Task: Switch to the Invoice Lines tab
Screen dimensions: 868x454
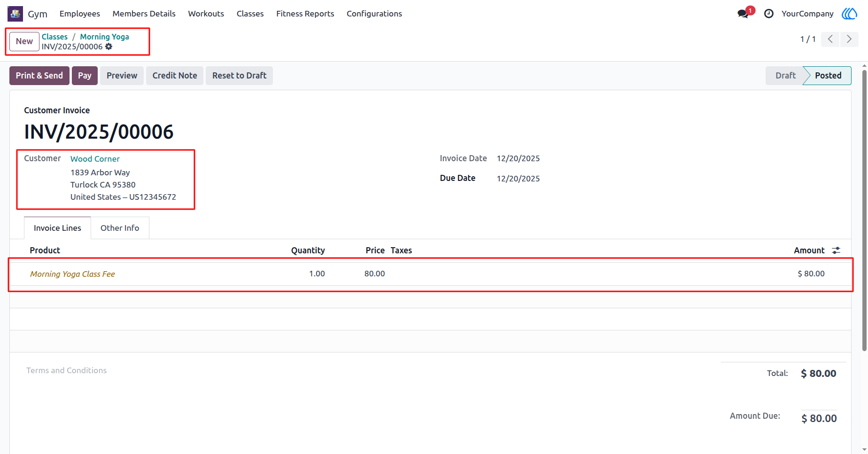Action: (x=57, y=228)
